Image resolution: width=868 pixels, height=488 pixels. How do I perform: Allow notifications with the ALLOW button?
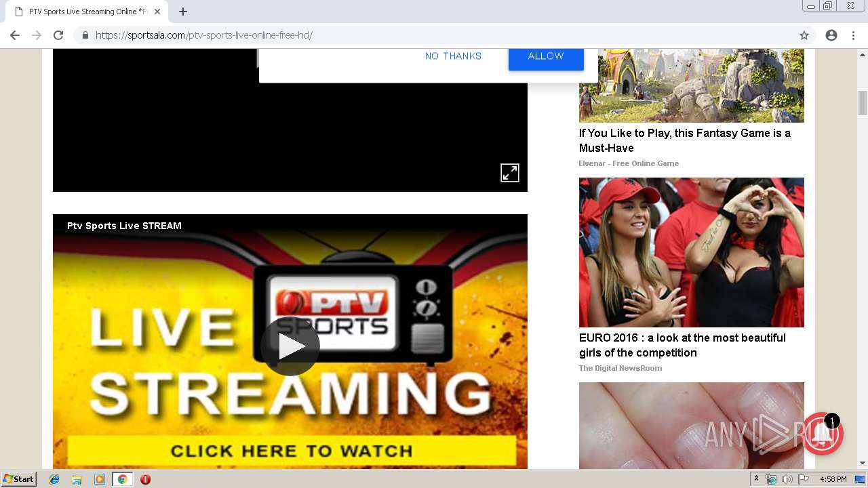coord(546,58)
